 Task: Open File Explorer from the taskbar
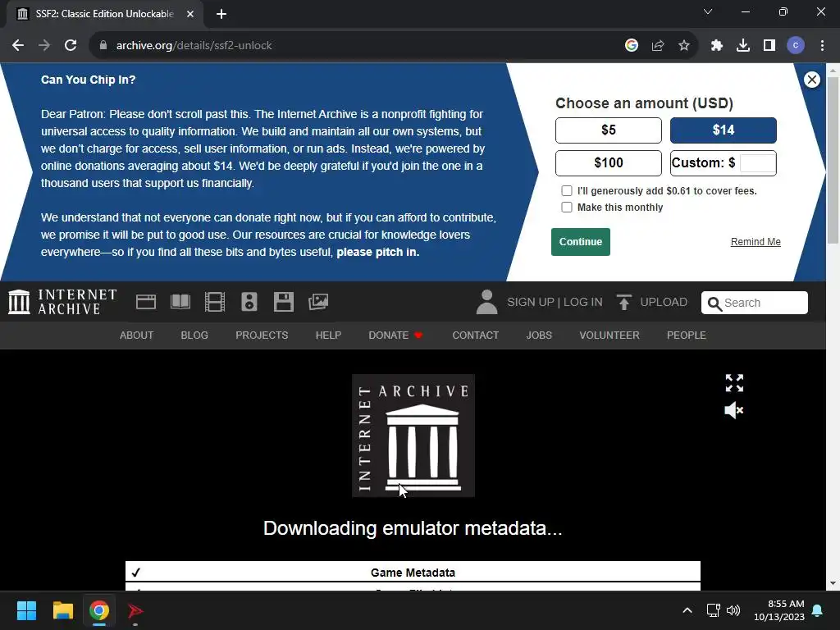(62, 610)
